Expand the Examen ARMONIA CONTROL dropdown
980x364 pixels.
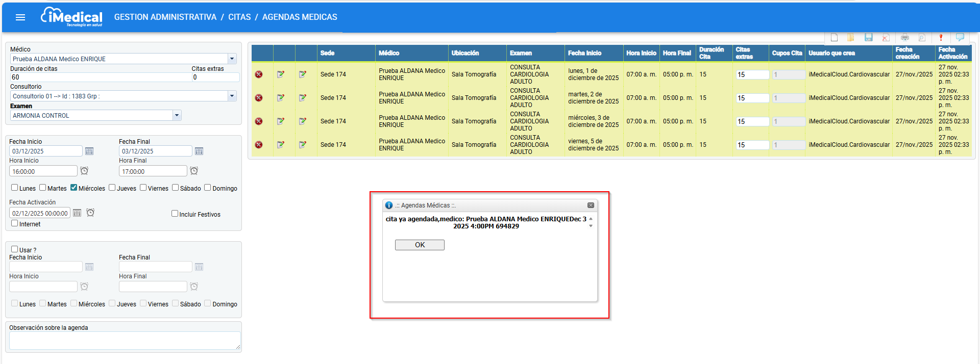177,115
